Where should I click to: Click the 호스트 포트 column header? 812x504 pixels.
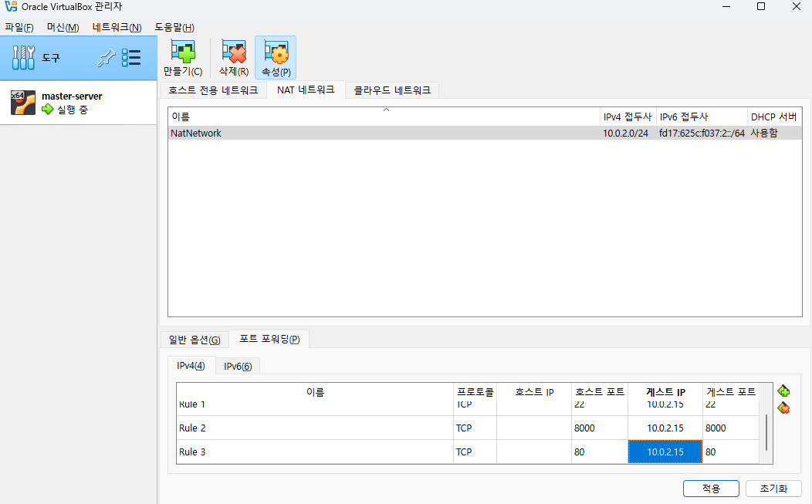600,392
